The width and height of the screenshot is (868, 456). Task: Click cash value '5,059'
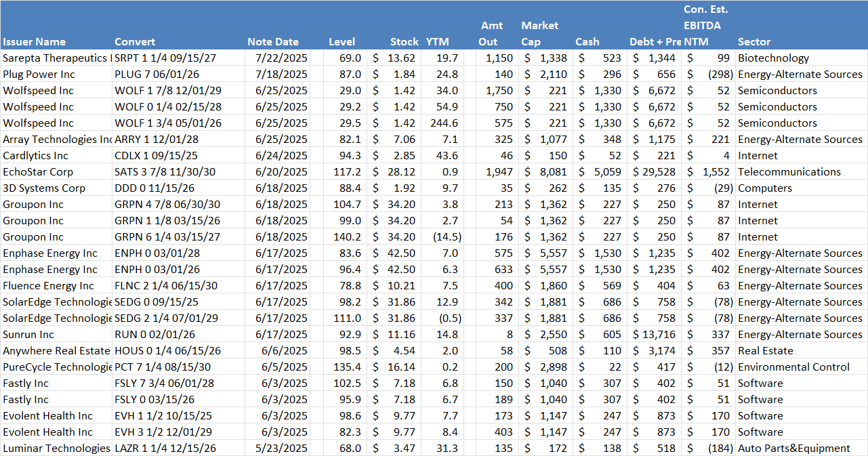[607, 172]
